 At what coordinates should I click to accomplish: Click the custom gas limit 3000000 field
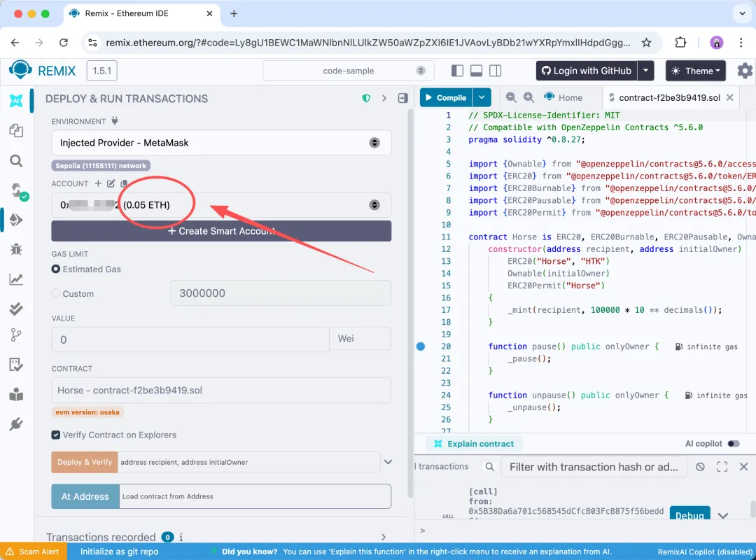click(x=281, y=293)
